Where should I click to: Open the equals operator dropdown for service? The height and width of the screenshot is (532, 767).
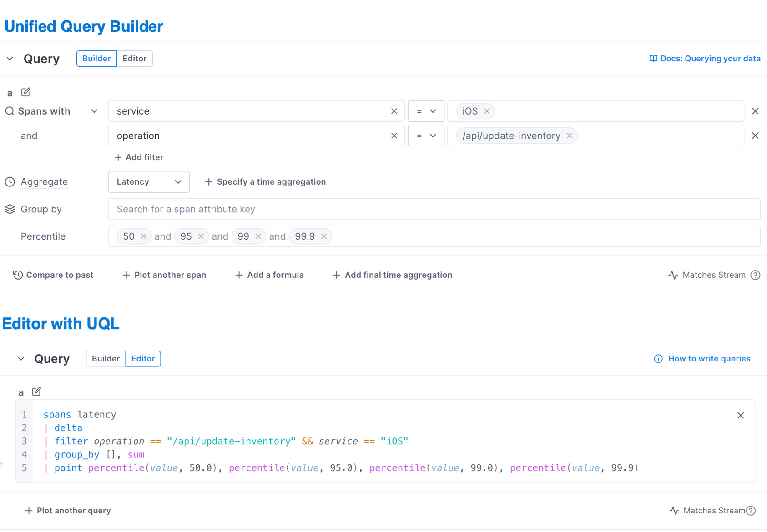click(426, 111)
